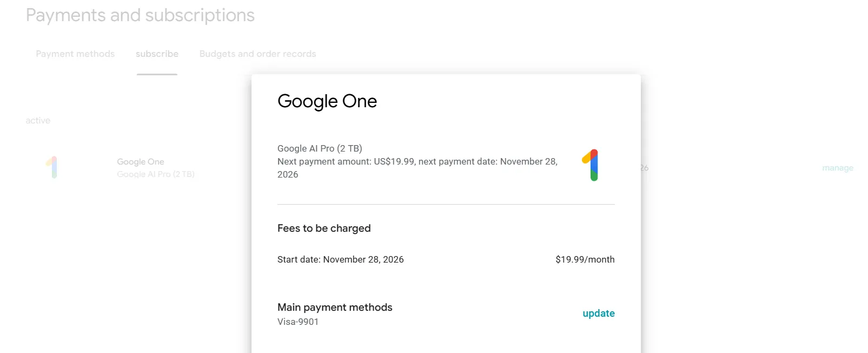Click faded Google AI Pro (2 TB) subtitle in list
The image size is (868, 353).
(x=155, y=174)
